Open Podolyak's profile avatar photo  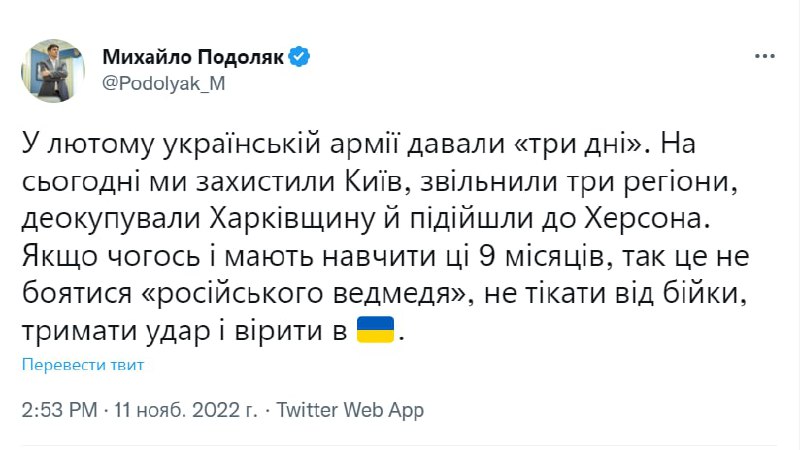coord(53,71)
